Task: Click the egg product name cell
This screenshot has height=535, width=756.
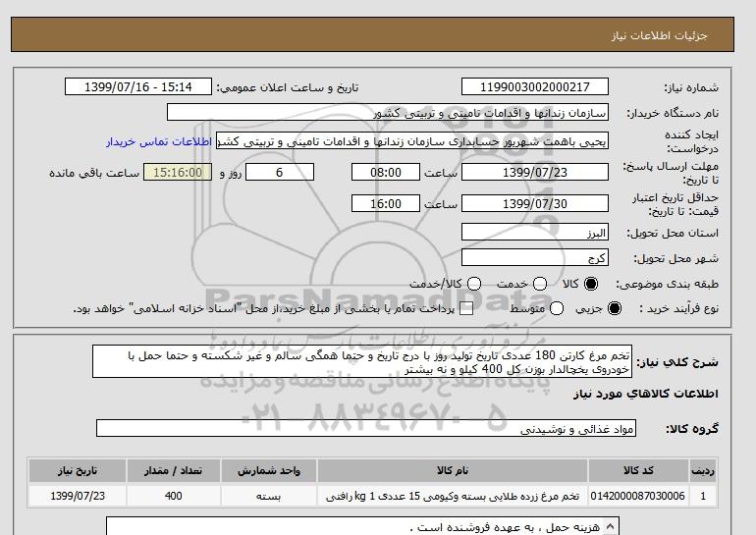Action: pos(453,496)
